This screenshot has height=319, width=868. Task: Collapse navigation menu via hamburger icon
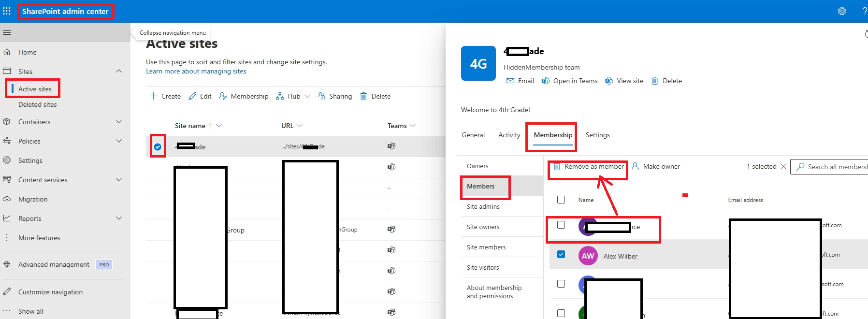click(7, 32)
